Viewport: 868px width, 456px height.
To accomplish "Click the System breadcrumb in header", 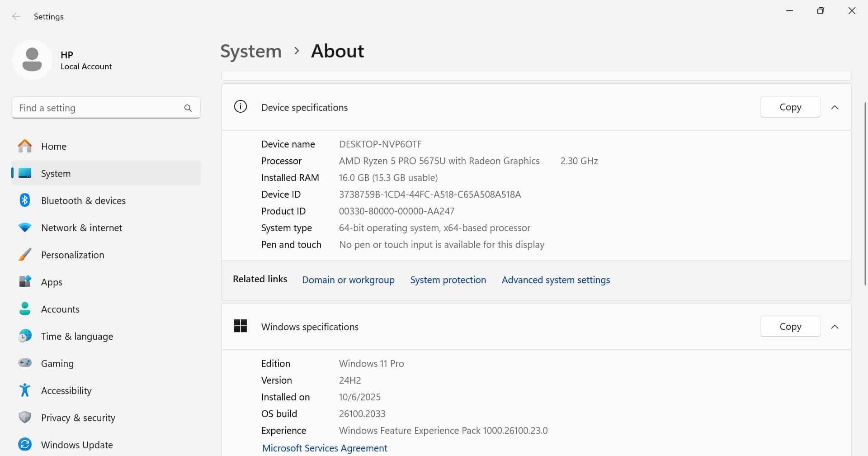I will [x=251, y=51].
